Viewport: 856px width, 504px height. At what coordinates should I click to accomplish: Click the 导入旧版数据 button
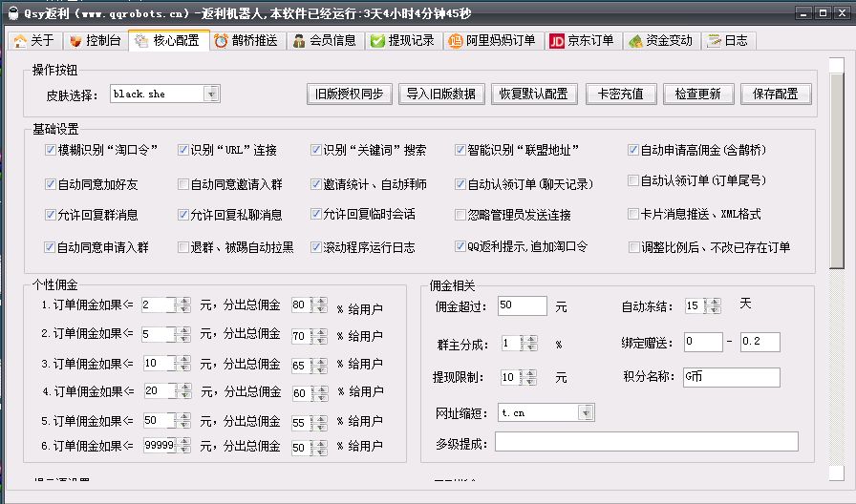tap(441, 94)
